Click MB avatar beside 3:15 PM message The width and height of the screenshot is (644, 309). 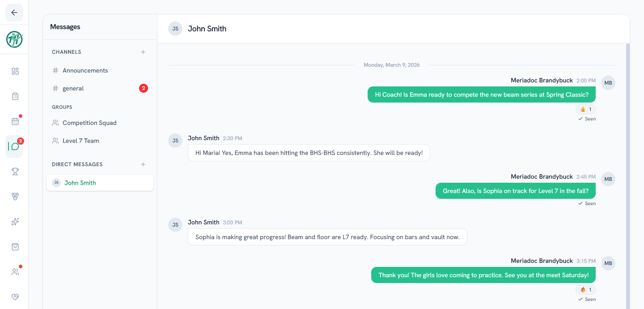608,263
